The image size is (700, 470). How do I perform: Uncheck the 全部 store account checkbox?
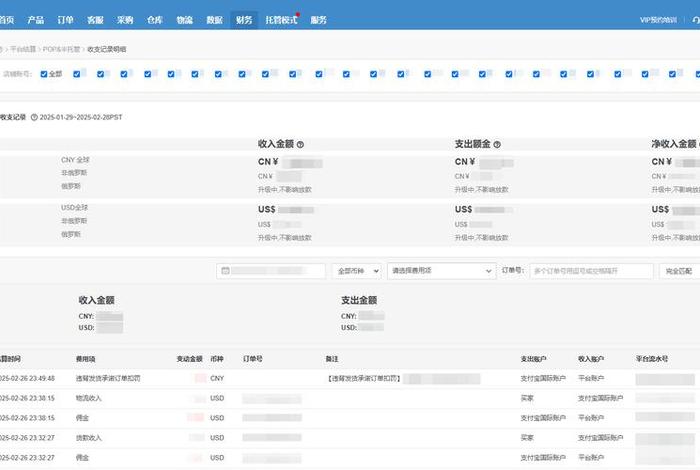44,74
